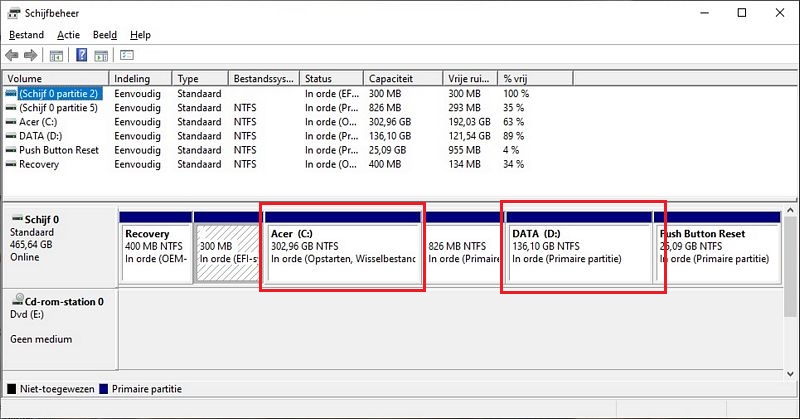
Task: Select Recovery in the volume list
Action: tap(39, 164)
